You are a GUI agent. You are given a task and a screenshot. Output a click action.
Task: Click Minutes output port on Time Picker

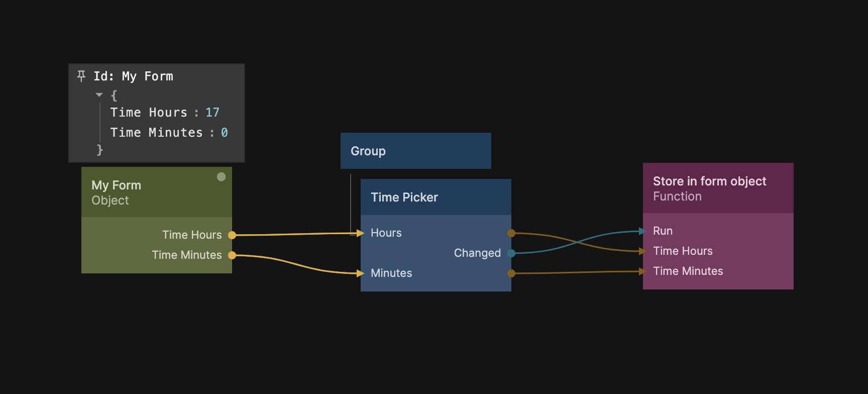point(511,273)
